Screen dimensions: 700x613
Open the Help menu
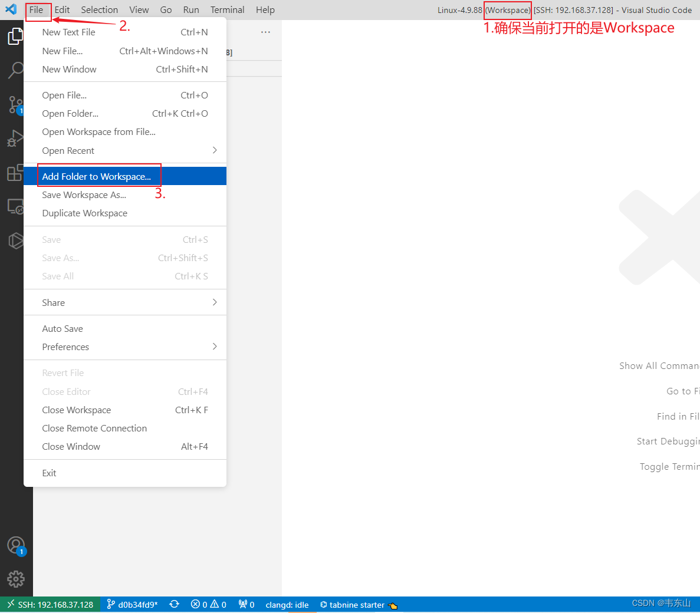pyautogui.click(x=265, y=10)
